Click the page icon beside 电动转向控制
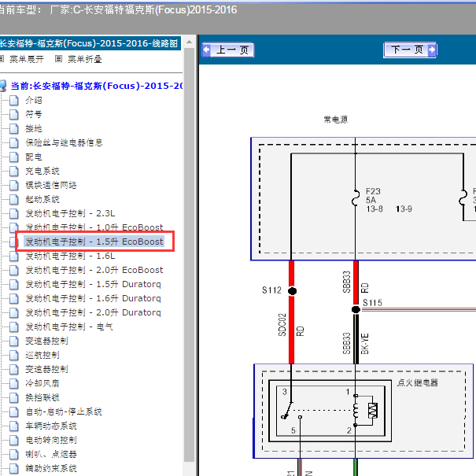Image resolution: width=476 pixels, height=476 pixels. click(x=13, y=440)
